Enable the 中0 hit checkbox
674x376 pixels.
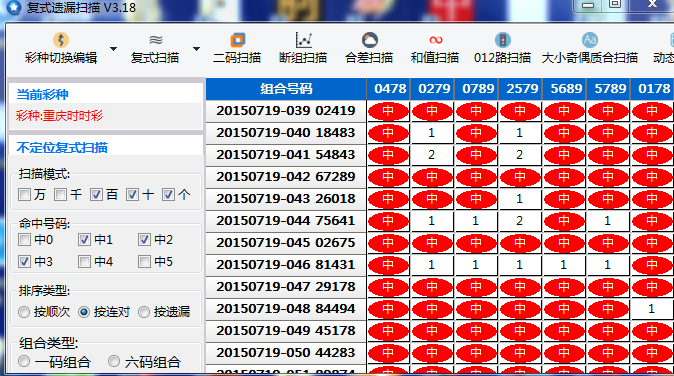tap(25, 239)
